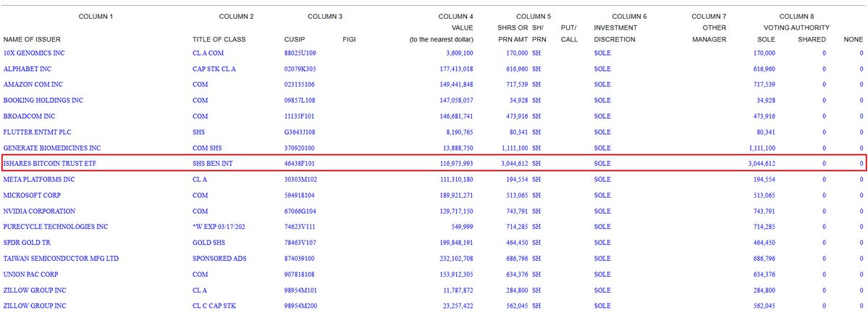Screen dimensions: 868x323
Task: Select CUSIP 09857L108 for Booking Holdings
Action: 300,100
